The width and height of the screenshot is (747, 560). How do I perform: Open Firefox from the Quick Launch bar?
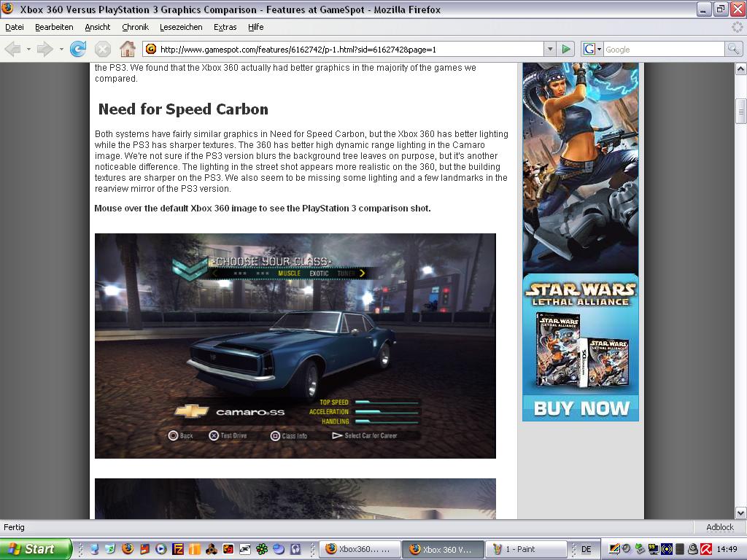point(127,549)
